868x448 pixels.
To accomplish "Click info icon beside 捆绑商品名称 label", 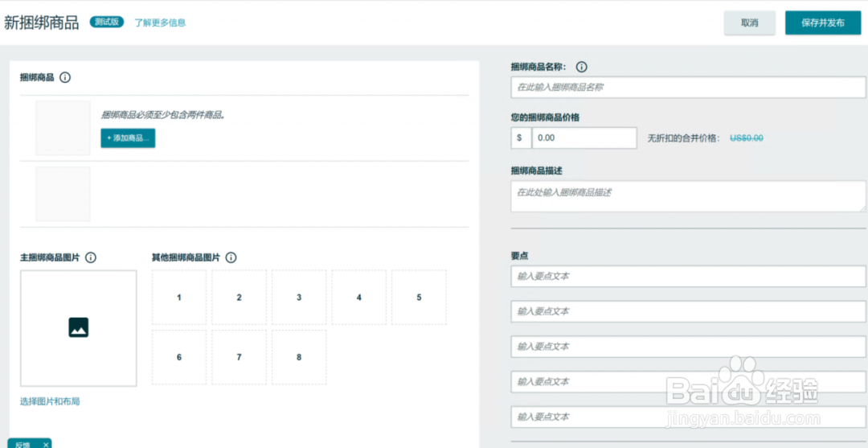I will (x=581, y=67).
